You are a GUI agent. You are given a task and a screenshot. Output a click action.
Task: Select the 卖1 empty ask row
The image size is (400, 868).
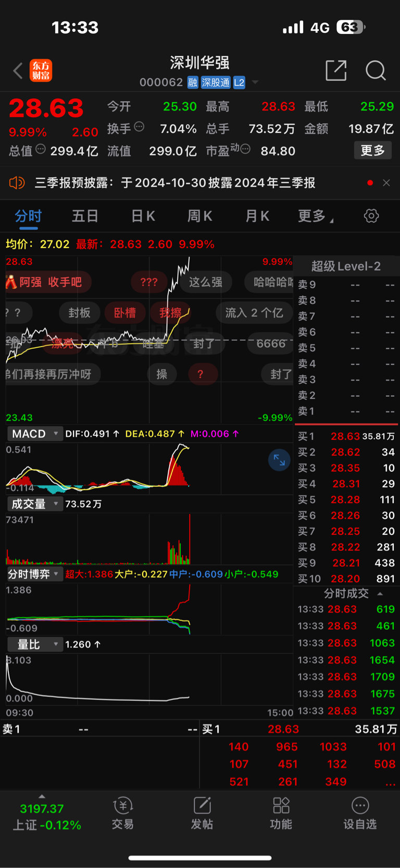coord(346,411)
